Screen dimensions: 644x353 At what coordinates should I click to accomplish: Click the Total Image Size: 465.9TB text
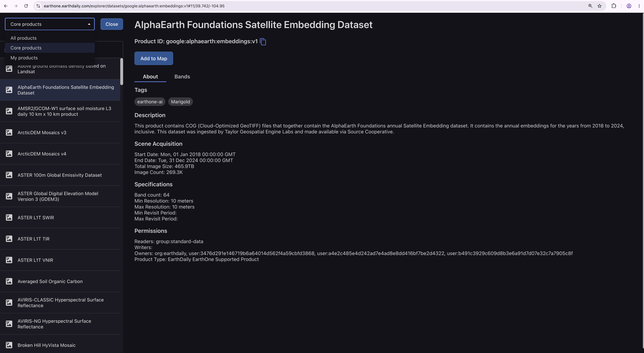pyautogui.click(x=164, y=166)
